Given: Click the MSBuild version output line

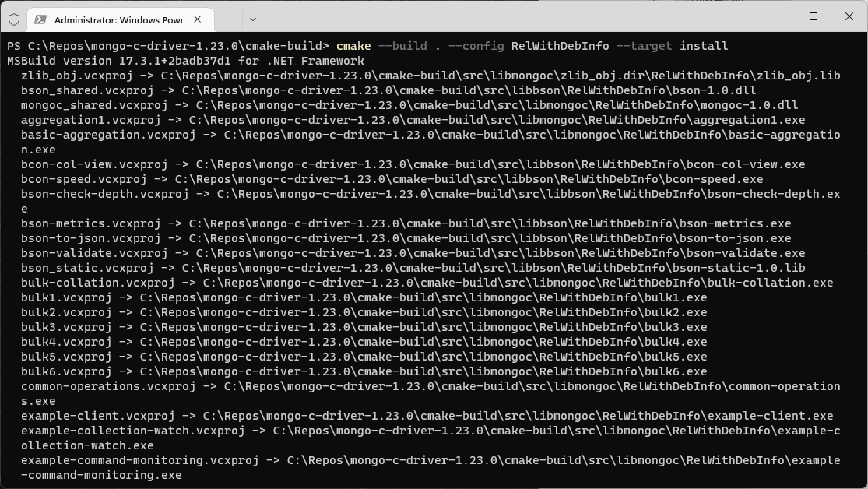Looking at the screenshot, I should point(185,61).
